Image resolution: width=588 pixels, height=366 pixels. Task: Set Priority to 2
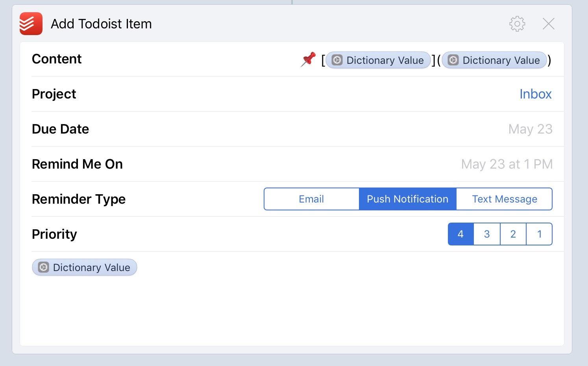coord(513,234)
